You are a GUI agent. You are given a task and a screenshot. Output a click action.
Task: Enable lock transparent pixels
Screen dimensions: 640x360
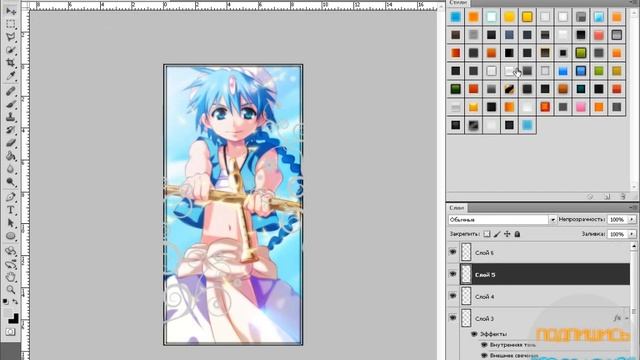[487, 234]
